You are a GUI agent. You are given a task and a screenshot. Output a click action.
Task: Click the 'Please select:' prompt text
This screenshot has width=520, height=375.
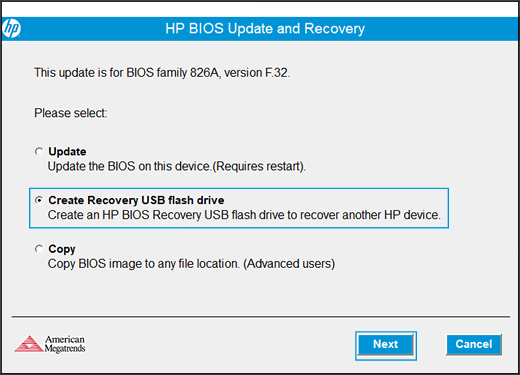tap(71, 113)
